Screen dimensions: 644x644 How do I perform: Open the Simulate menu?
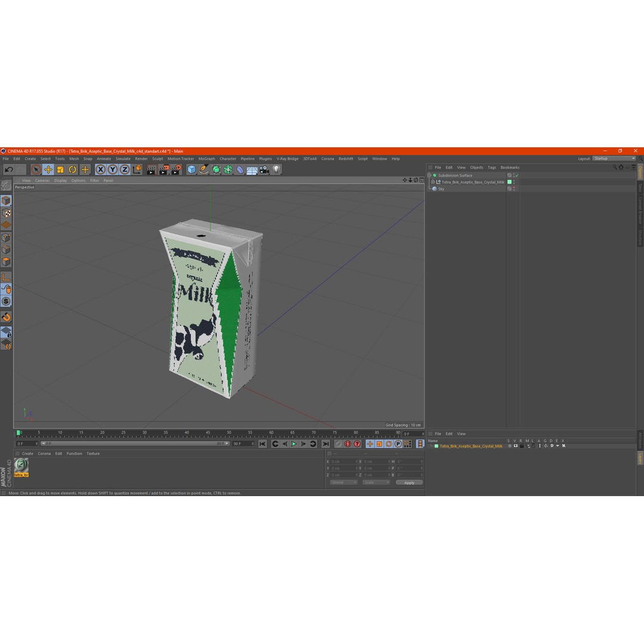[x=123, y=159]
